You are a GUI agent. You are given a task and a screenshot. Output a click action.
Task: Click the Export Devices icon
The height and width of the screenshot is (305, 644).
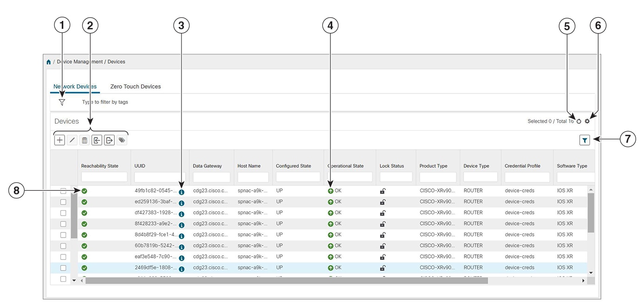tap(109, 139)
